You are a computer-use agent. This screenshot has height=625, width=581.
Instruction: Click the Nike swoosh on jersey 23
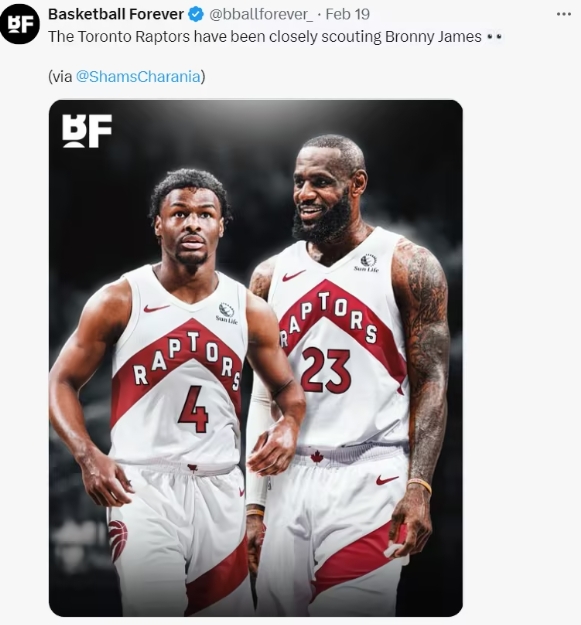pos(294,276)
